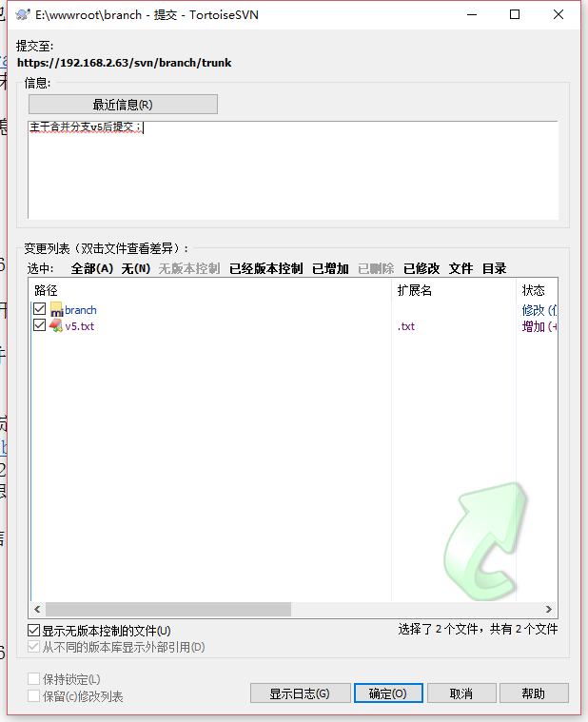
Task: Click the horizontal scrollbar thumb in file list
Action: [168, 609]
